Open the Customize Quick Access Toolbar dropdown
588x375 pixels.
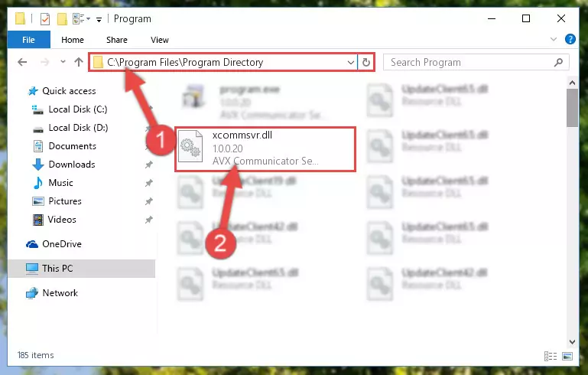(99, 20)
